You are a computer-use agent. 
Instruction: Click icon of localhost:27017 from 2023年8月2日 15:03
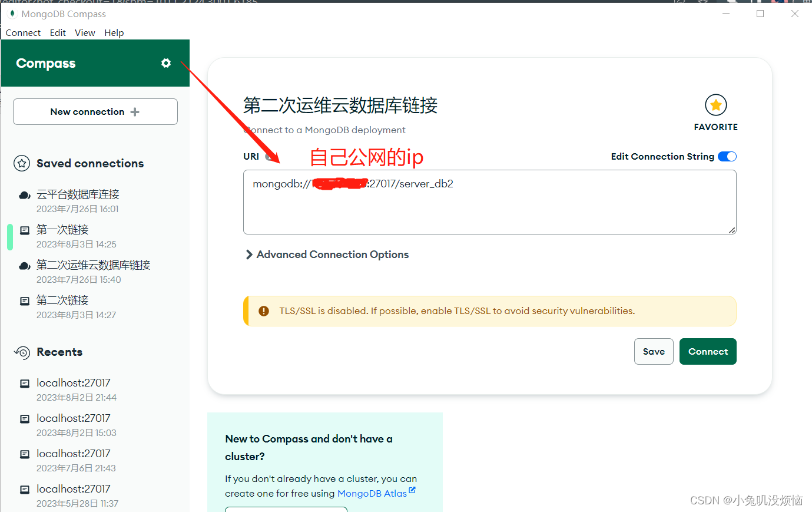[x=25, y=419]
